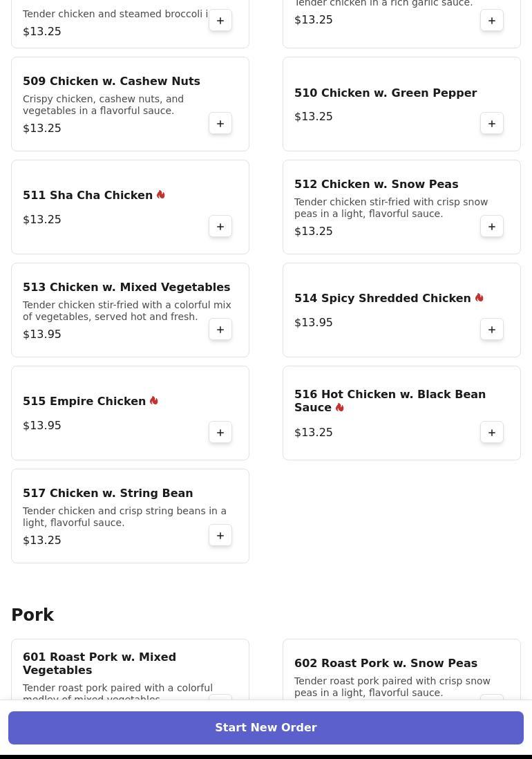Image resolution: width=532 pixels, height=759 pixels.
Task: Start a new order
Action: [266, 727]
